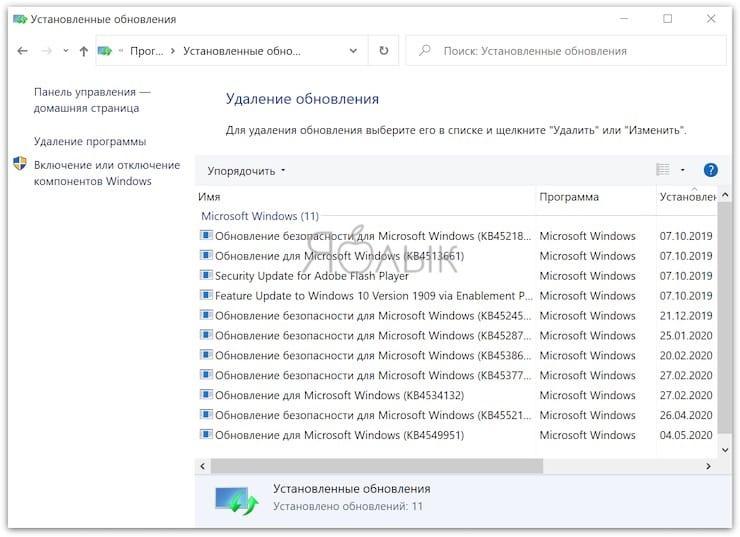This screenshot has height=537, width=740.
Task: Open 'Панель управления — домашняя страница' link
Action: tap(92, 100)
